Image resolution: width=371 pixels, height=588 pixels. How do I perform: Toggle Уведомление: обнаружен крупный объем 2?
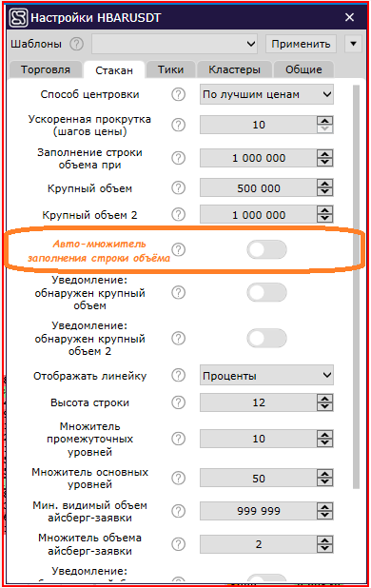pos(266,339)
